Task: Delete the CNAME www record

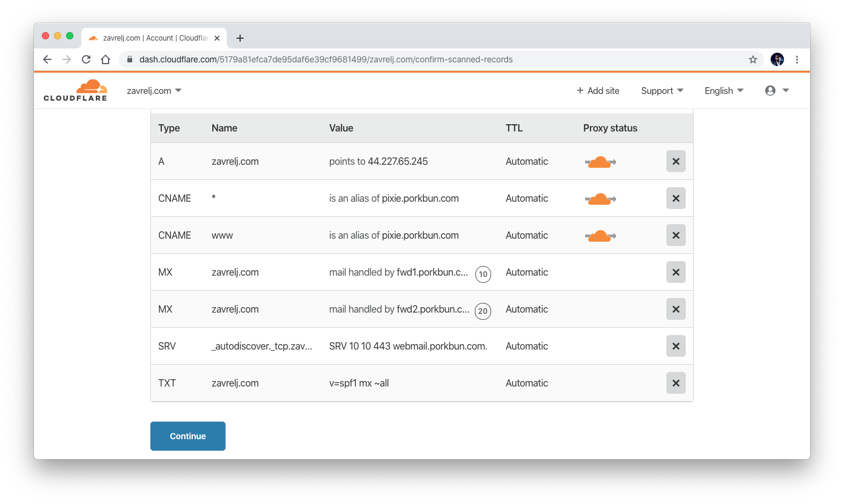Action: (675, 235)
